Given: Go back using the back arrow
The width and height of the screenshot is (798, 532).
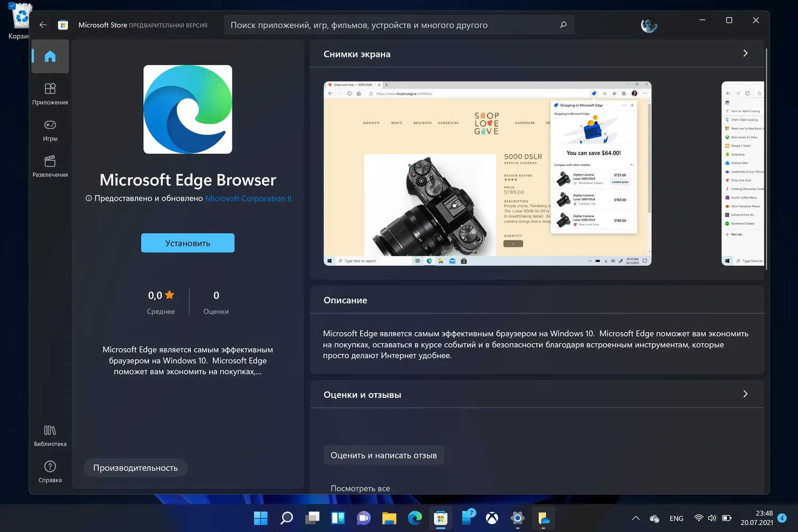Looking at the screenshot, I should [x=43, y=25].
